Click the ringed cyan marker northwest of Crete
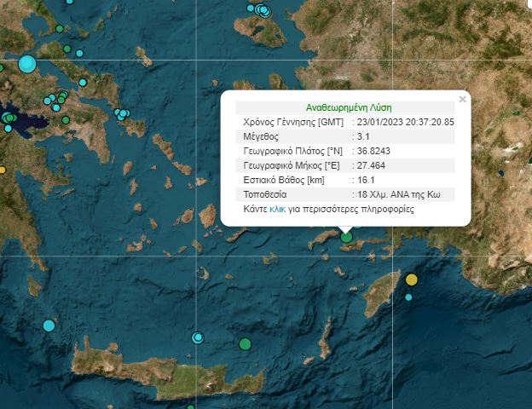The height and width of the screenshot is (409, 532). point(198,337)
